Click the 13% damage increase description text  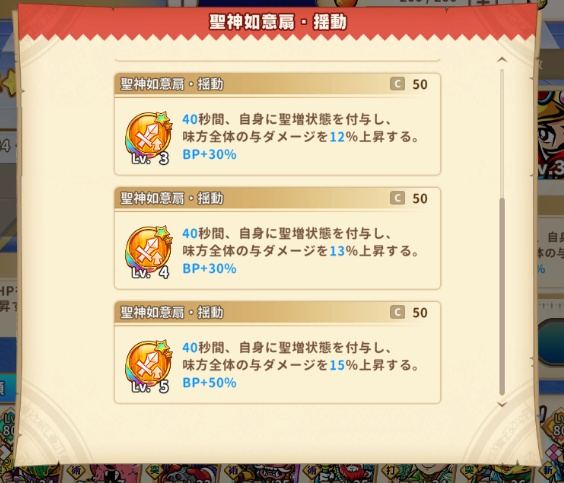[x=301, y=251]
